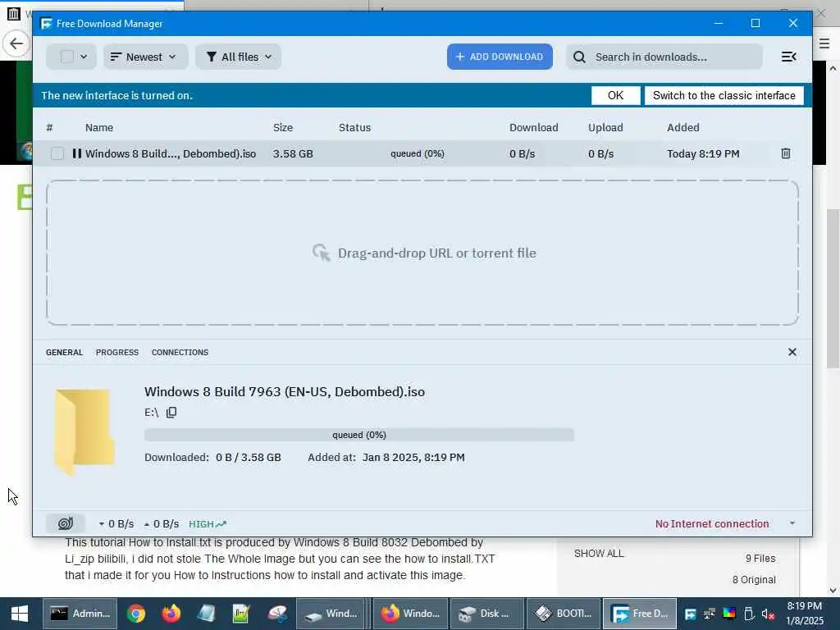Sort by the Name column header
This screenshot has width=840, height=630.
99,127
